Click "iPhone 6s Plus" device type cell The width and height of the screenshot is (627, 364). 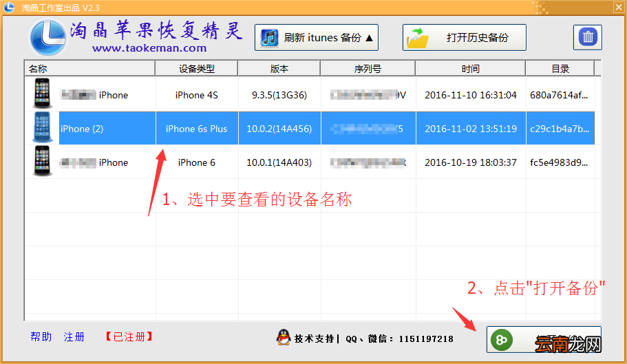tap(197, 129)
